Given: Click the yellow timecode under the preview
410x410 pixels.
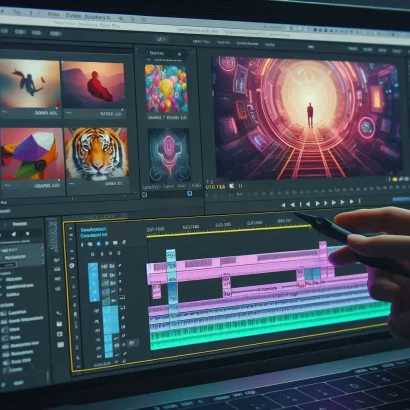Looking at the screenshot, I should [x=215, y=187].
